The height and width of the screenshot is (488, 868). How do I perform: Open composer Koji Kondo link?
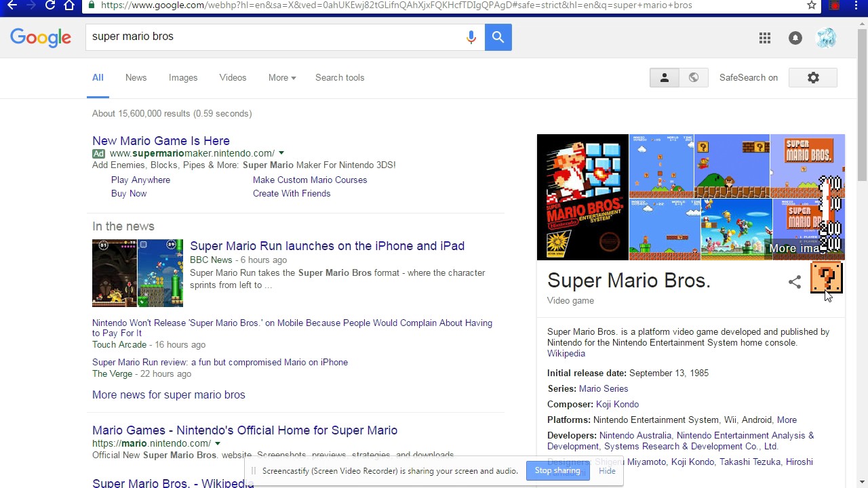[617, 405]
